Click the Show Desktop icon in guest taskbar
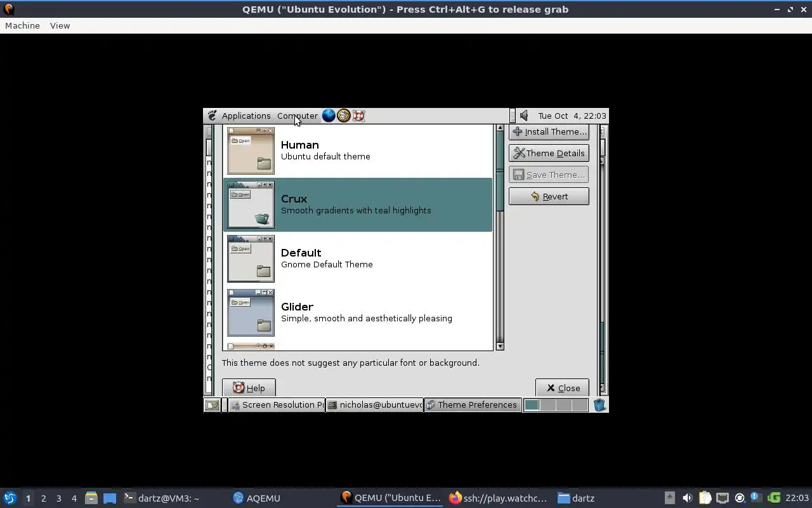 pyautogui.click(x=212, y=405)
